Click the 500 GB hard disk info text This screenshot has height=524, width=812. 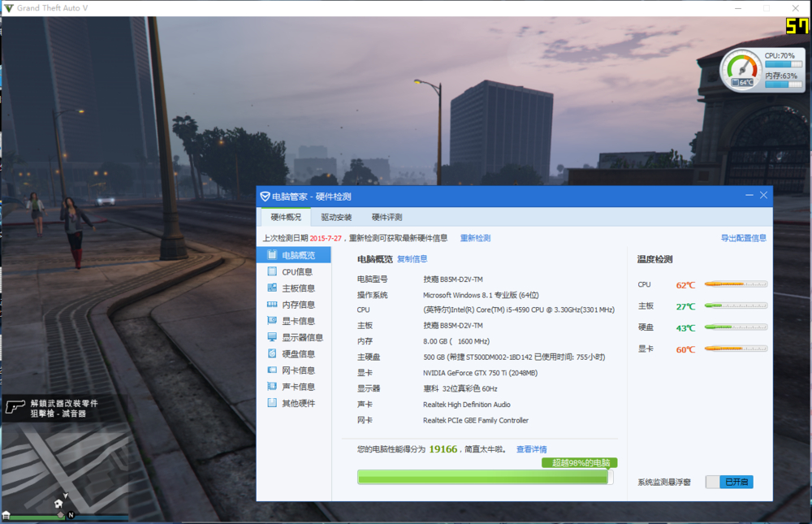point(514,357)
